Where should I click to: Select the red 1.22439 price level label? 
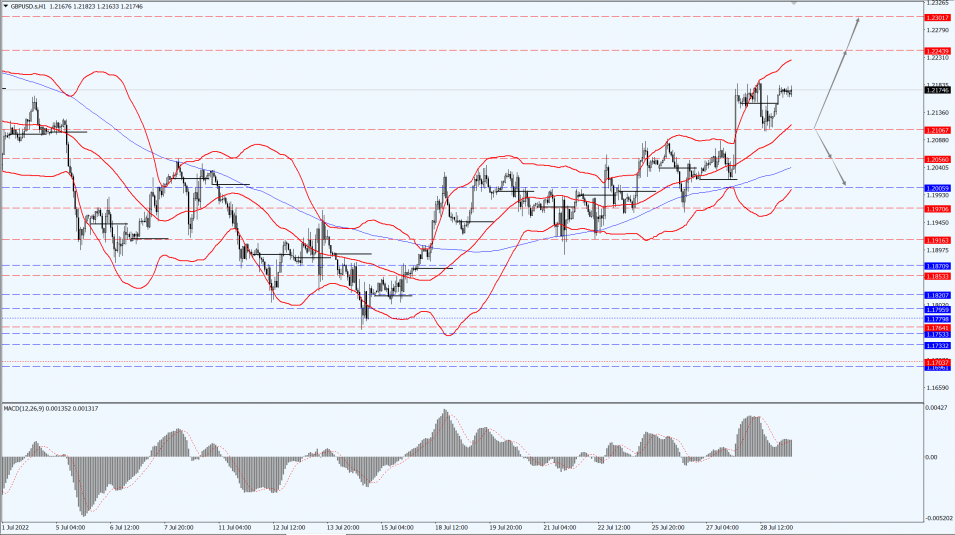(x=937, y=50)
